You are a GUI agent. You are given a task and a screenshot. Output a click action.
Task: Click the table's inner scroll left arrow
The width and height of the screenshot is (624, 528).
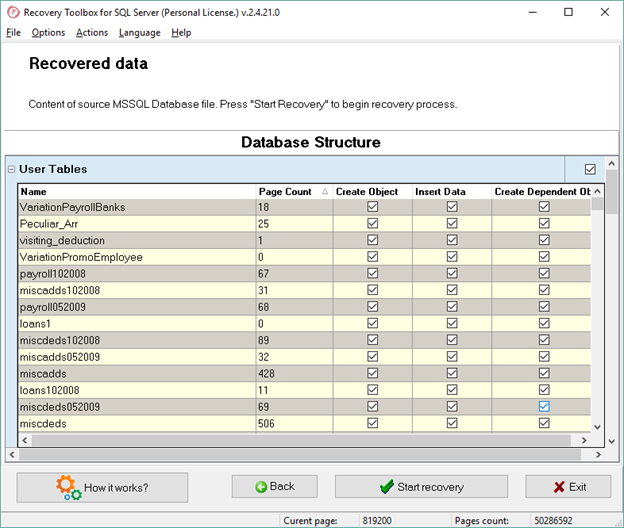click(25, 440)
